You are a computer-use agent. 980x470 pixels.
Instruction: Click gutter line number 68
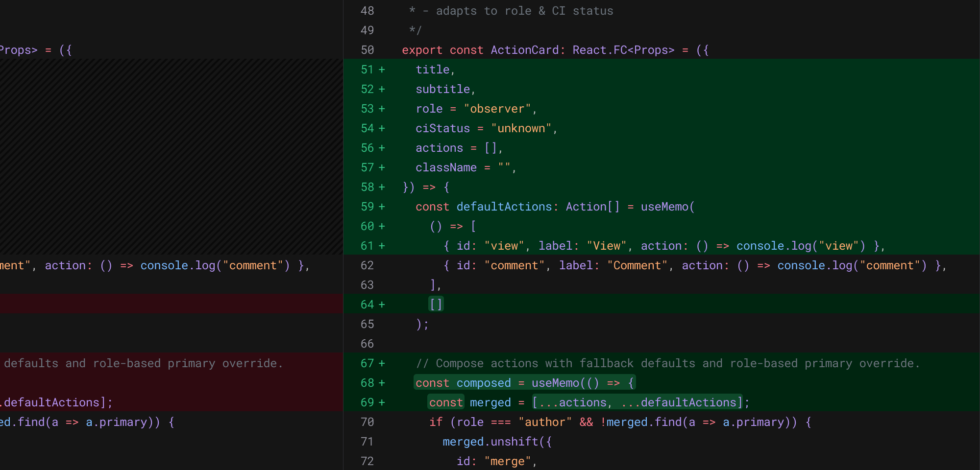point(367,383)
